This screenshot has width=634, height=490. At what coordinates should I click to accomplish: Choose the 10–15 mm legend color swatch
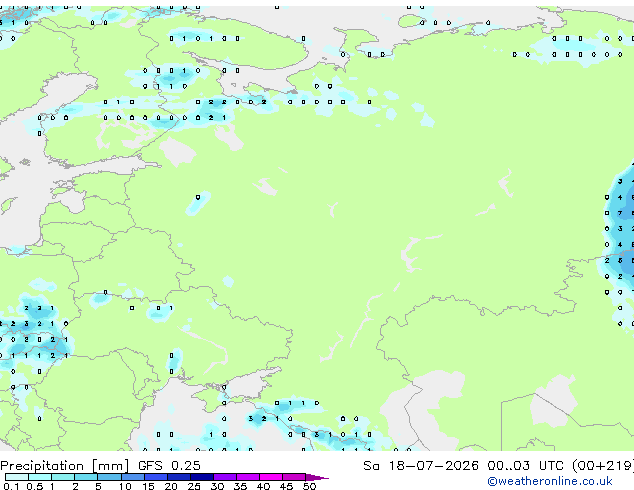pyautogui.click(x=132, y=477)
